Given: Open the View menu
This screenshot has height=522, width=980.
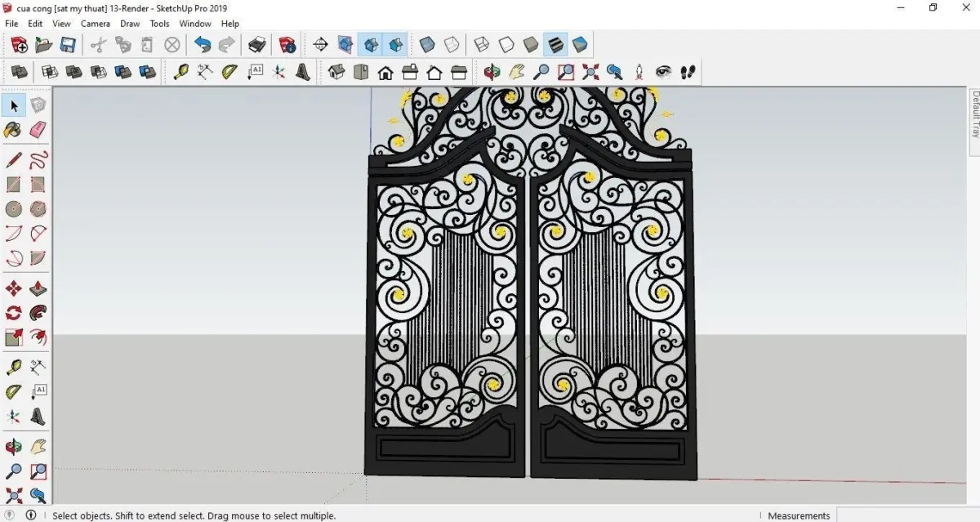Looking at the screenshot, I should [62, 24].
